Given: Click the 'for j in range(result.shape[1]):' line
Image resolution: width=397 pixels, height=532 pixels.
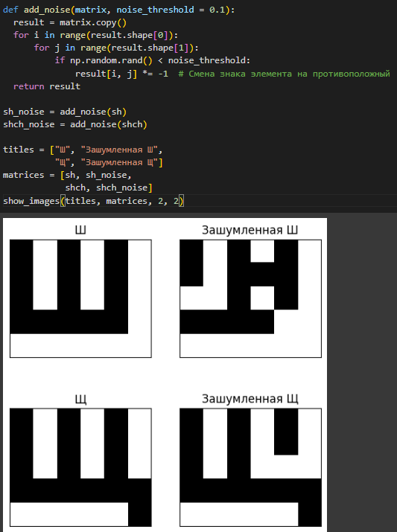Looking at the screenshot, I should click(116, 48).
